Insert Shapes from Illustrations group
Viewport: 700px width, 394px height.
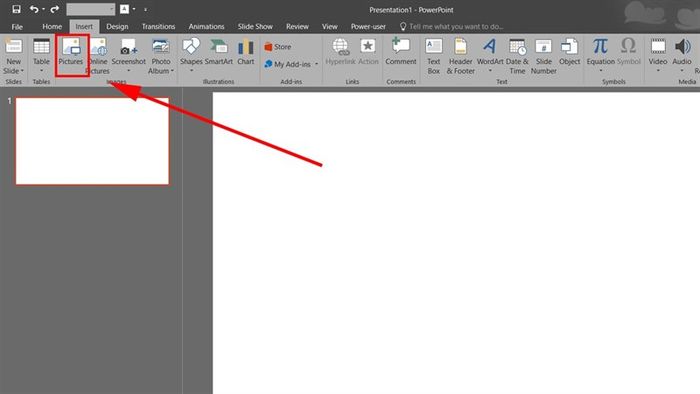click(x=192, y=54)
